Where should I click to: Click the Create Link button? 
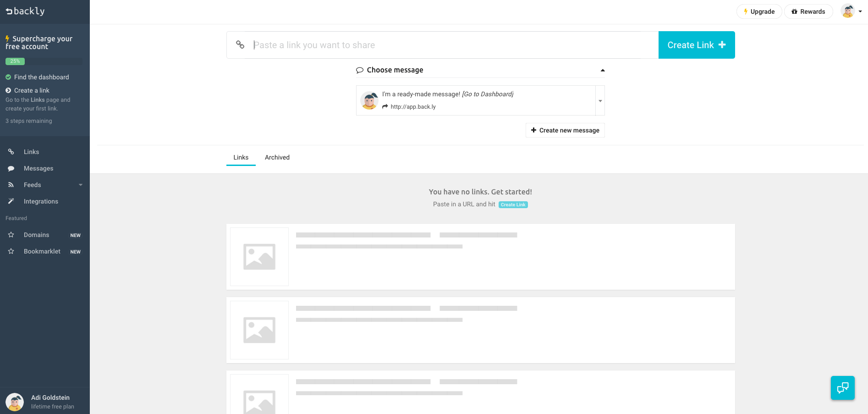(x=697, y=45)
